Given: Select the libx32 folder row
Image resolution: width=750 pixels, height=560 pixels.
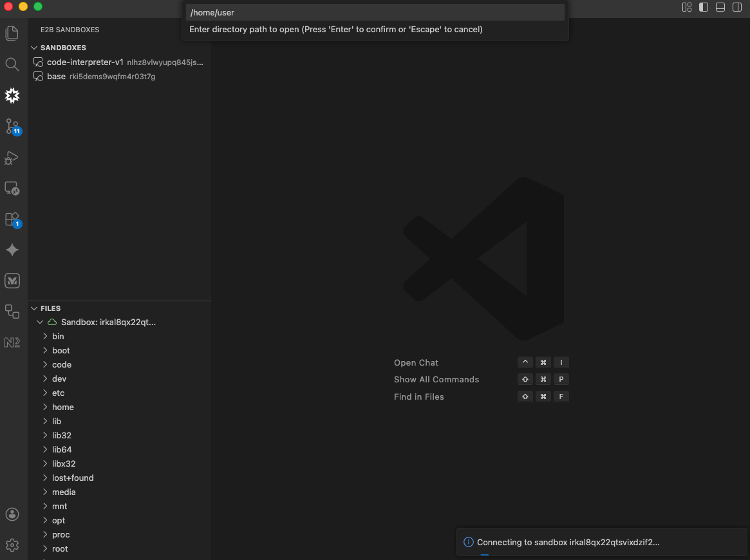Looking at the screenshot, I should 120,463.
